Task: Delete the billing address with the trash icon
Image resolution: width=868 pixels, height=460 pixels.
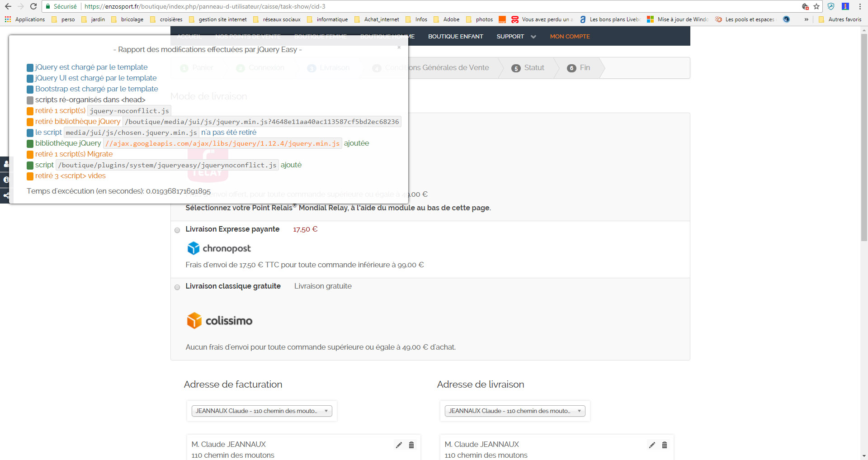Action: [x=411, y=445]
